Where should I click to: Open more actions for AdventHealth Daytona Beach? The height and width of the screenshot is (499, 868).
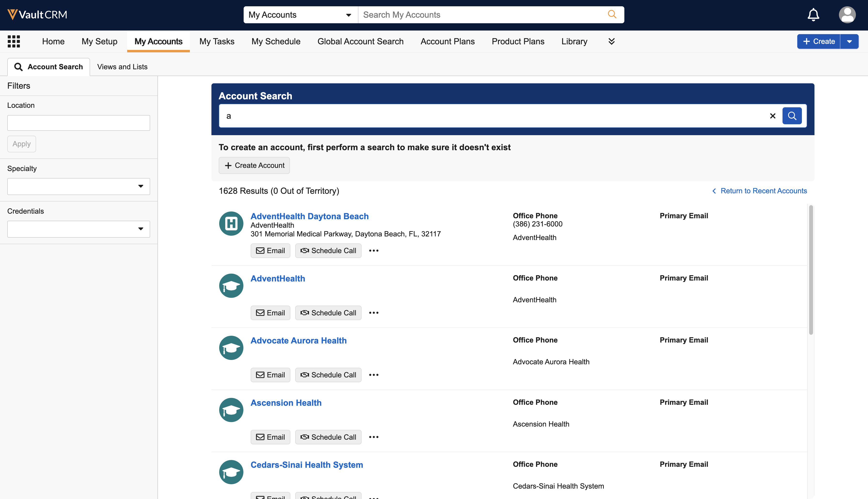click(x=373, y=250)
